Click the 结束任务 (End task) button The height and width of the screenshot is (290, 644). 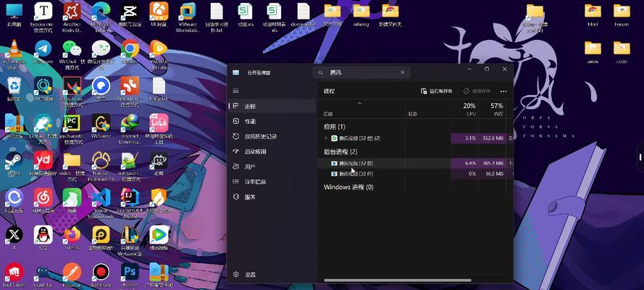(x=477, y=91)
